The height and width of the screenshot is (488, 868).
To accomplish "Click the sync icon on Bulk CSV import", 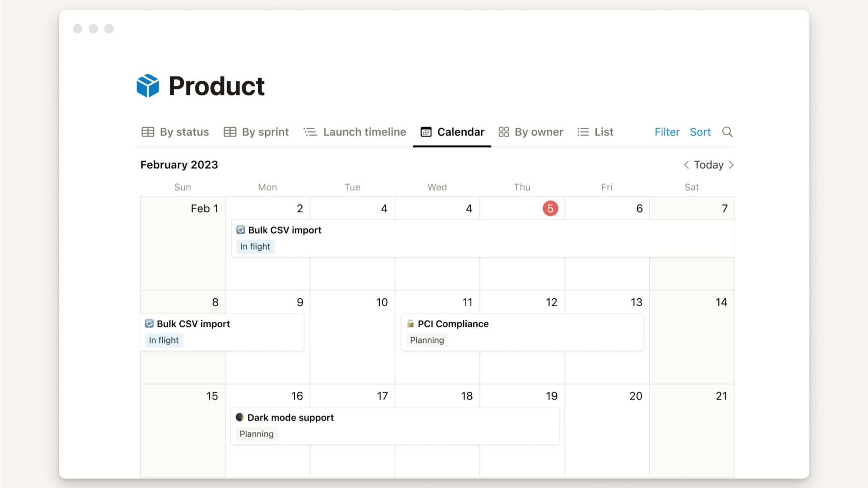I will pos(240,230).
